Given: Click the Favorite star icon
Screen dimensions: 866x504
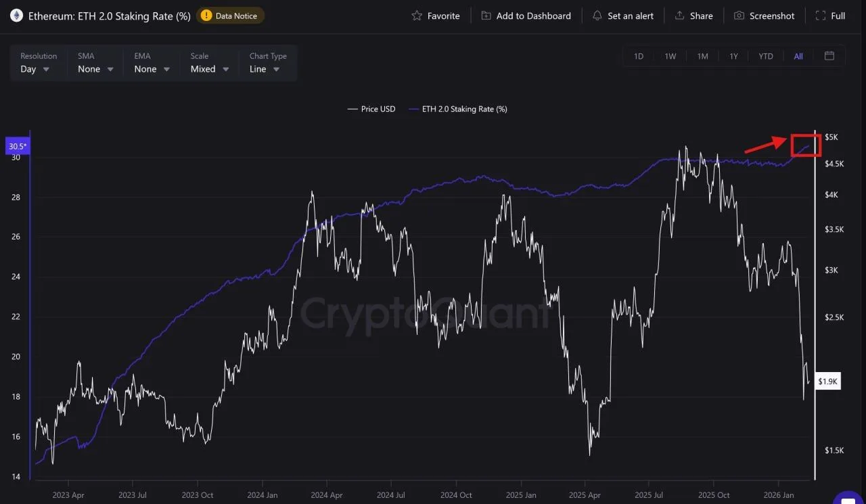Looking at the screenshot, I should 417,15.
